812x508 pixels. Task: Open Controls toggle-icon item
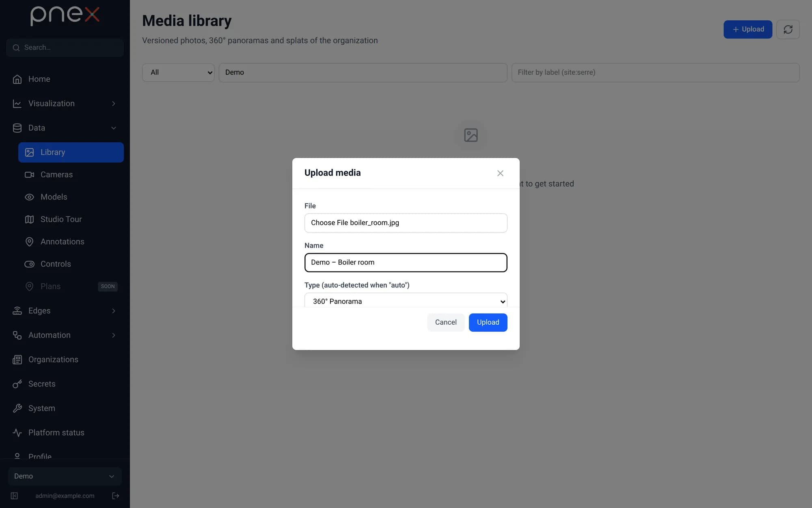pos(71,264)
